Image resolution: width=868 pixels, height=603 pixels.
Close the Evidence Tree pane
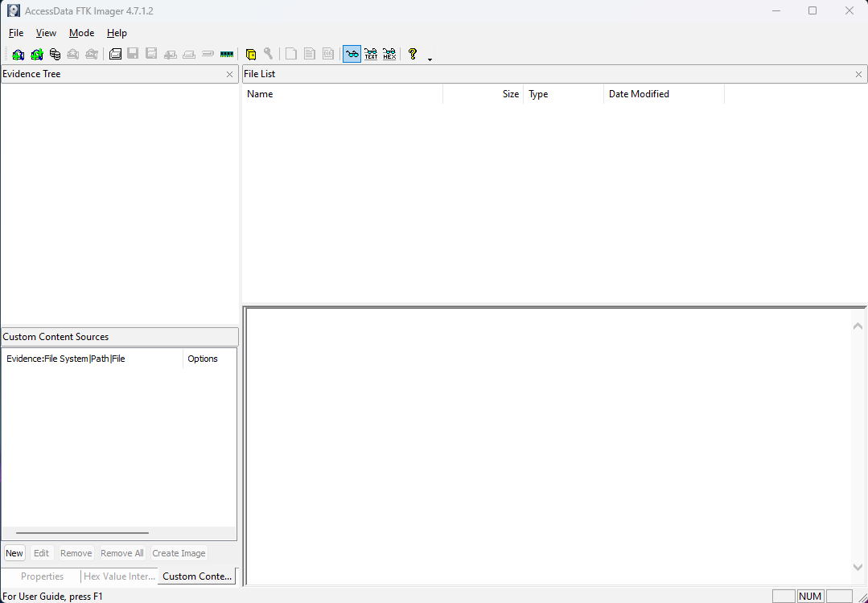(230, 74)
